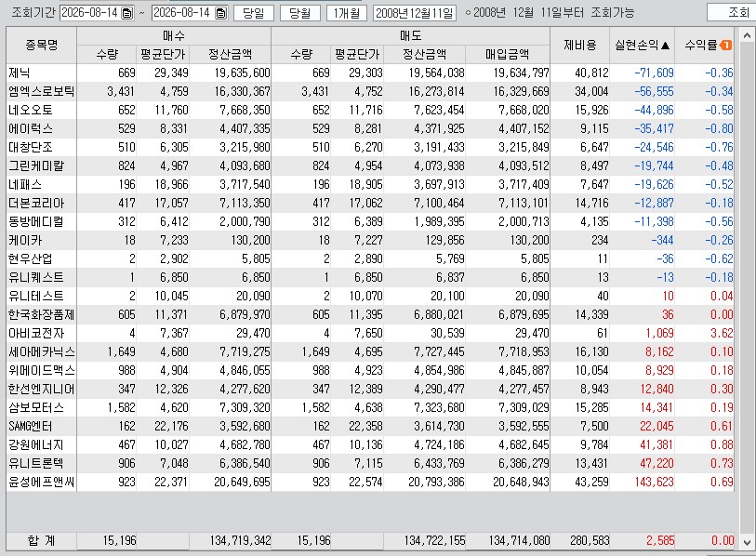Select the 엠엑스로보틱 row name

pyautogui.click(x=42, y=92)
